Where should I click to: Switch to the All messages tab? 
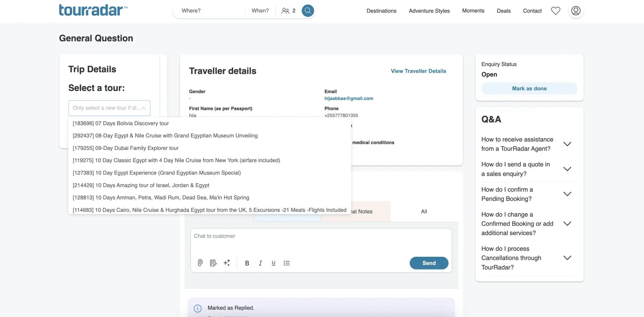point(424,212)
